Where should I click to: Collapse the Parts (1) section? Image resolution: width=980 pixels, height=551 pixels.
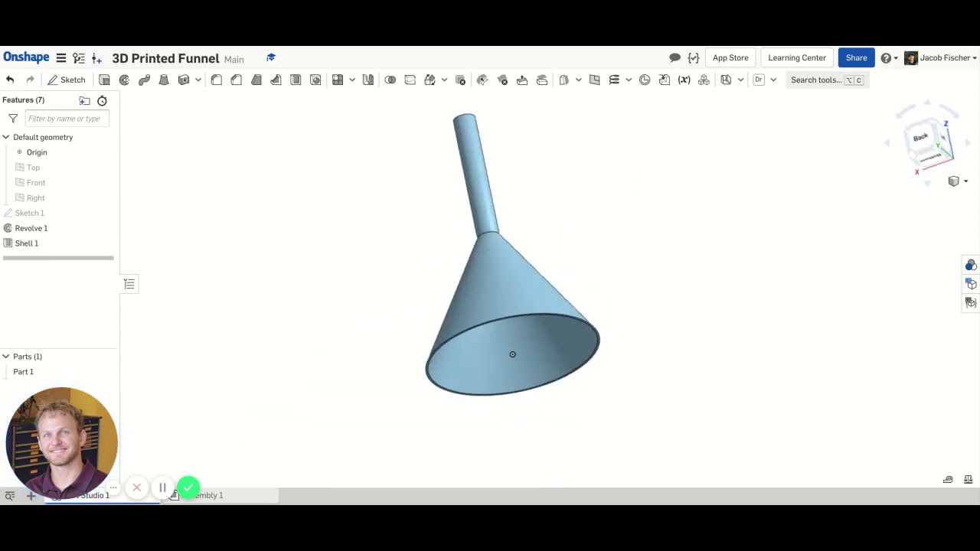point(6,357)
